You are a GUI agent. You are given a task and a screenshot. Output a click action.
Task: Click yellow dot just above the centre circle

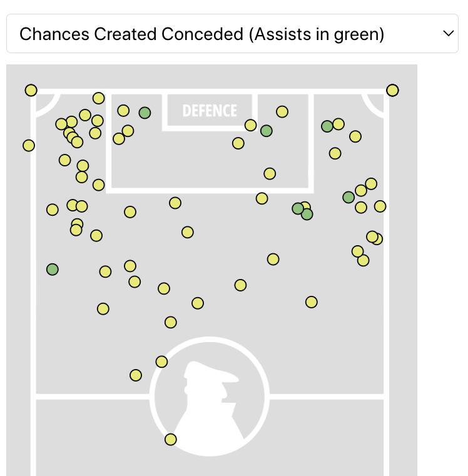tap(171, 322)
